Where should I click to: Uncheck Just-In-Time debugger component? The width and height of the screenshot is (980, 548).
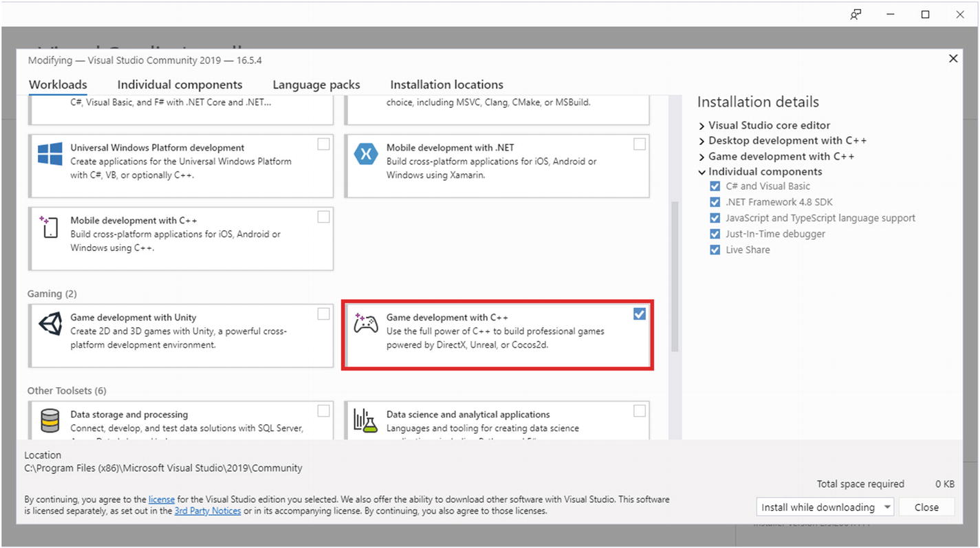tap(715, 234)
